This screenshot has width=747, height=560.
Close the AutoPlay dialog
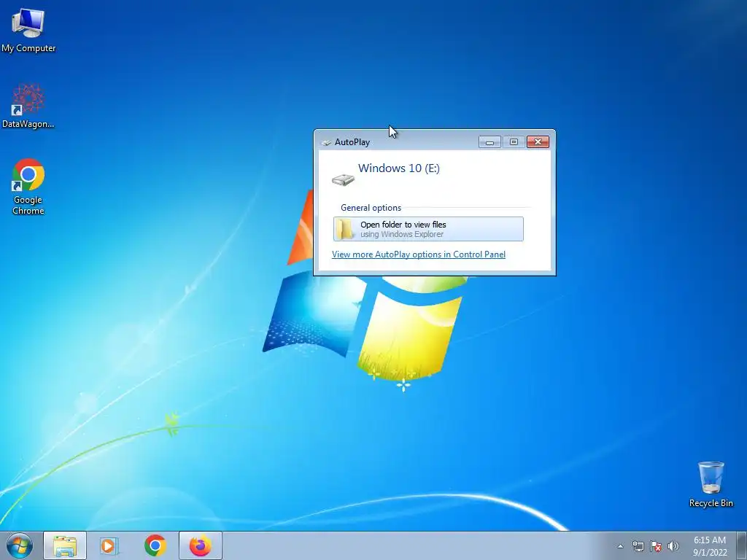pos(538,142)
